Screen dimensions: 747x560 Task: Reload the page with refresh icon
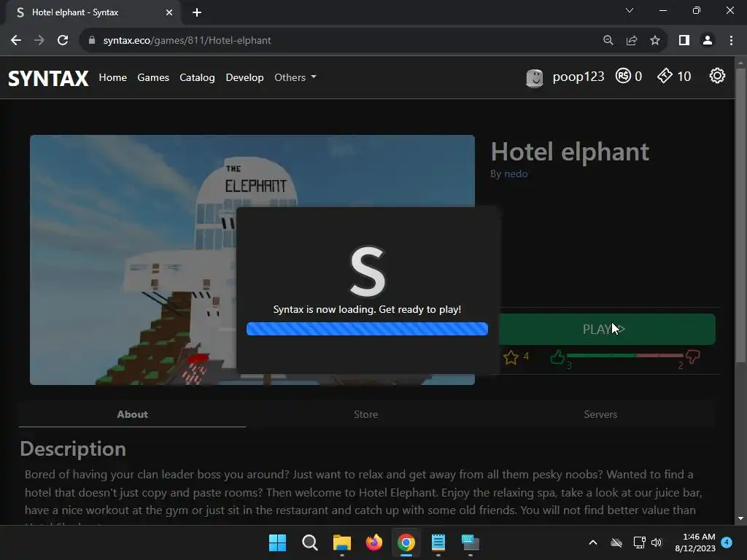point(63,41)
